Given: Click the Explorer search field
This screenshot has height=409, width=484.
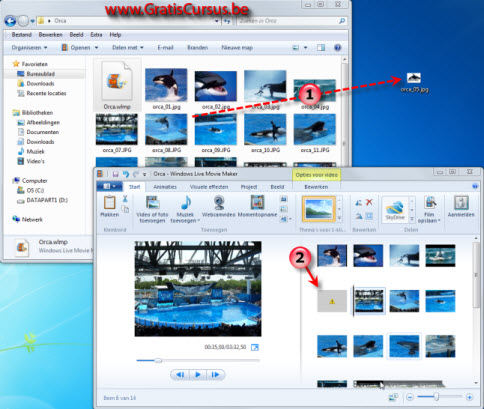Looking at the screenshot, I should click(291, 21).
